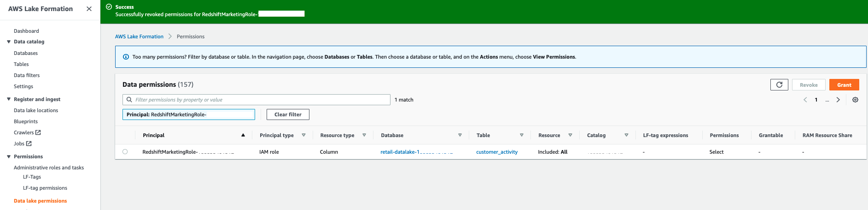
Task: Sort by Resource column
Action: pos(570,135)
